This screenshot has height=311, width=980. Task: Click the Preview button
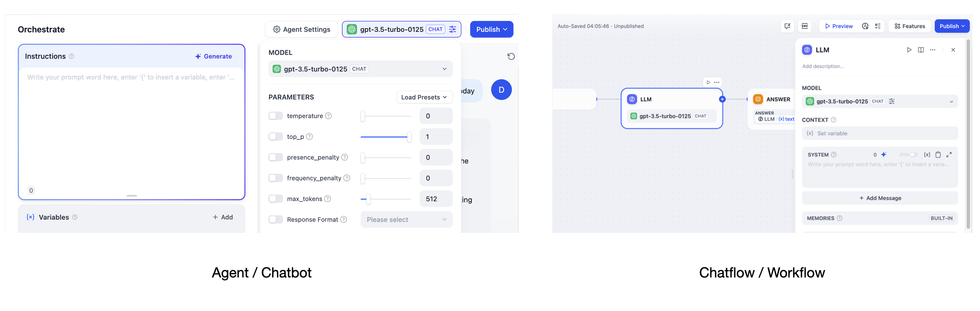[838, 26]
